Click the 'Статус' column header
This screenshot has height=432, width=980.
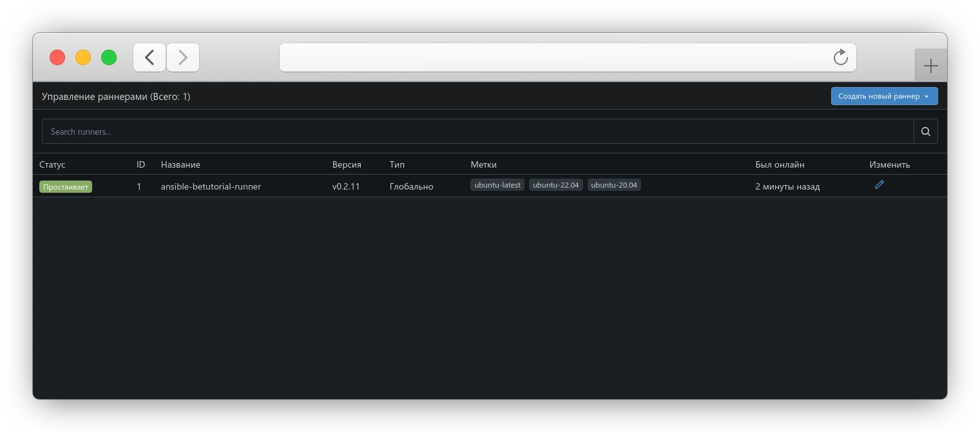pyautogui.click(x=52, y=164)
